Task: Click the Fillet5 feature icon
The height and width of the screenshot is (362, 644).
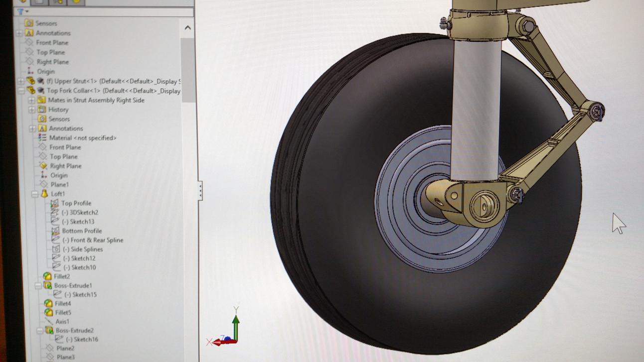Action: click(x=48, y=312)
